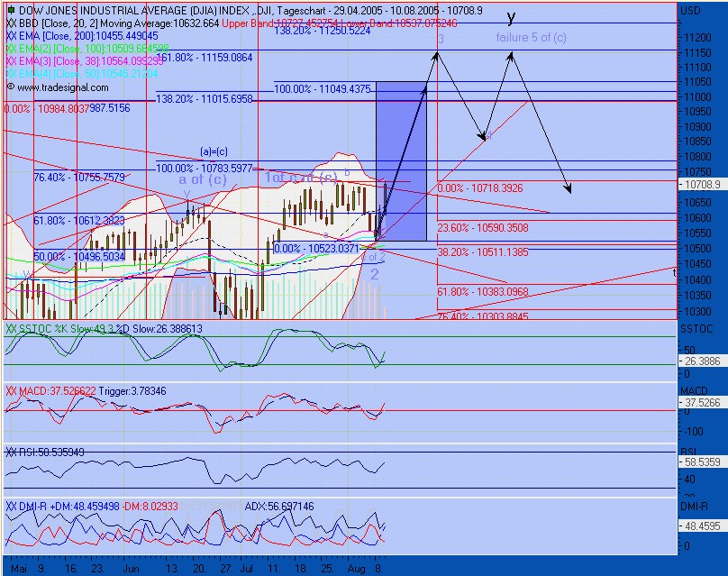Click the DMI-R value tag 48.4595

(x=703, y=526)
